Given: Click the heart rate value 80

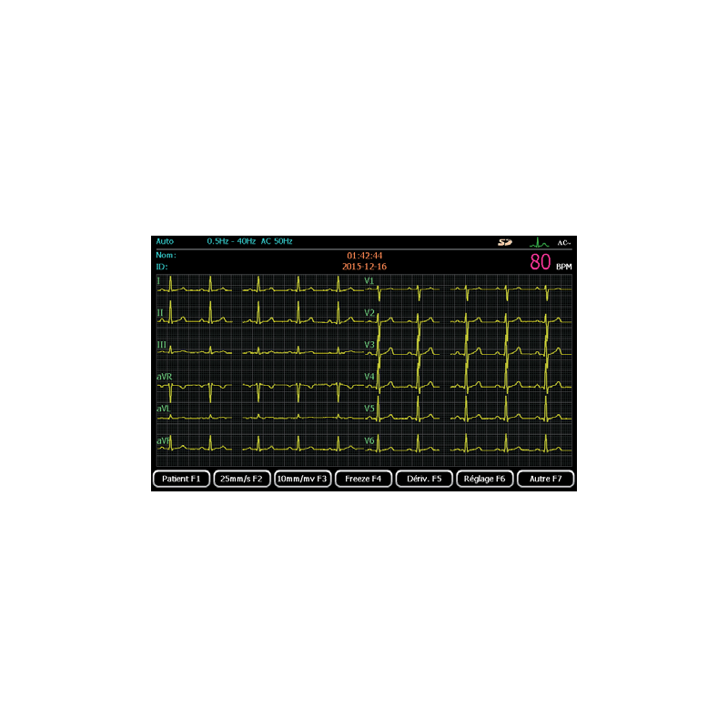Looking at the screenshot, I should (541, 262).
